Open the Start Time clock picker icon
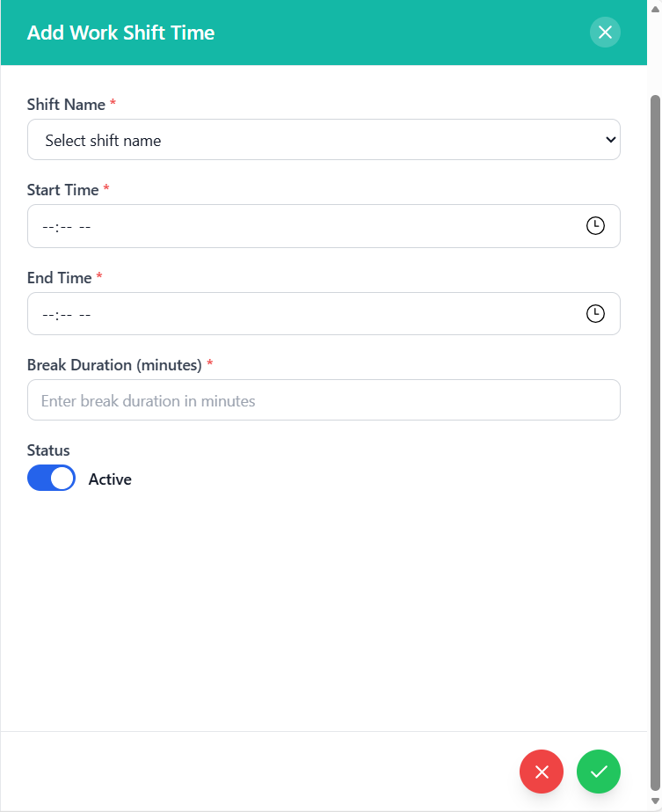Image resolution: width=662 pixels, height=812 pixels. click(595, 226)
